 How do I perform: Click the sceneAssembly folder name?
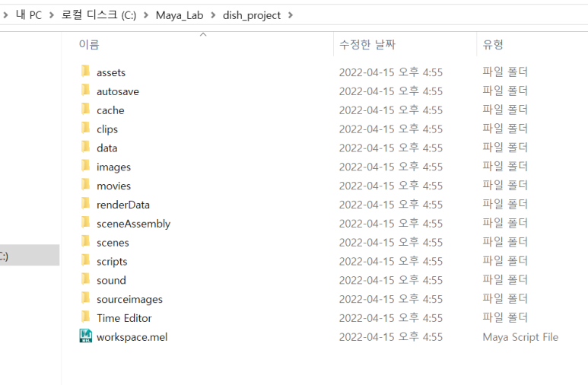(134, 224)
